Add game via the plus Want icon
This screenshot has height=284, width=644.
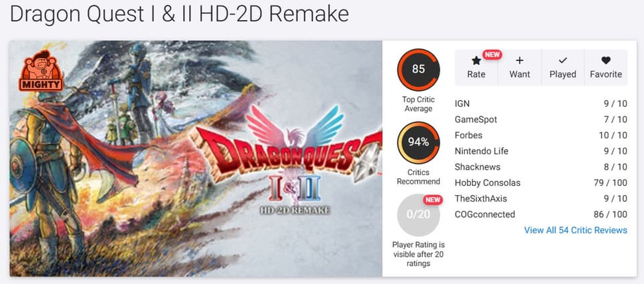520,61
